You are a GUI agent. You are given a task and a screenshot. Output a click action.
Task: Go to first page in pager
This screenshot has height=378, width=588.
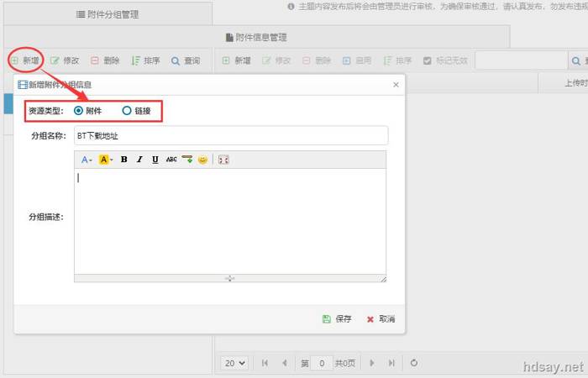[x=265, y=363]
